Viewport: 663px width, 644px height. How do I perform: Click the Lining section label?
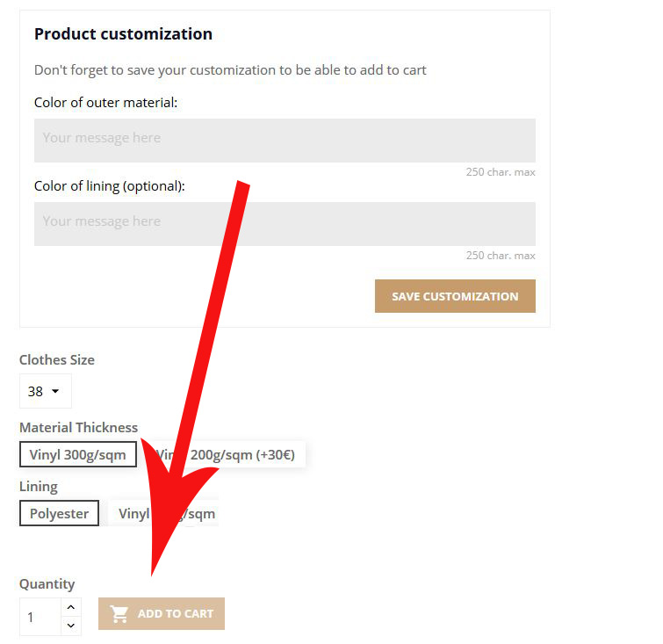click(38, 486)
